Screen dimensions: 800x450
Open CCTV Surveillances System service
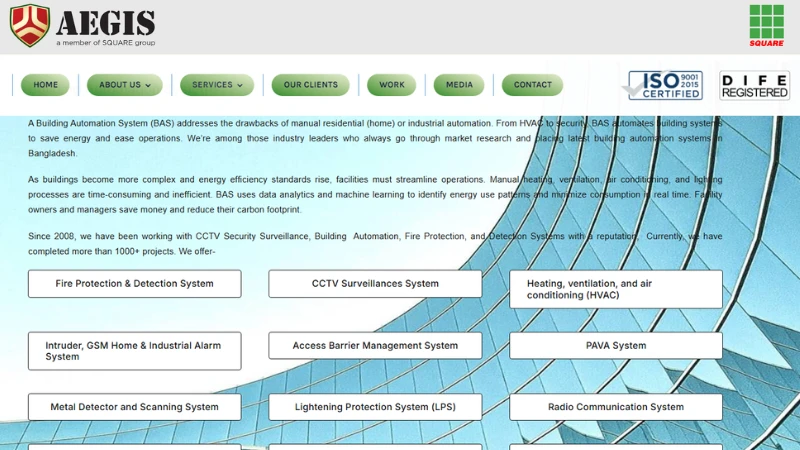(x=375, y=284)
